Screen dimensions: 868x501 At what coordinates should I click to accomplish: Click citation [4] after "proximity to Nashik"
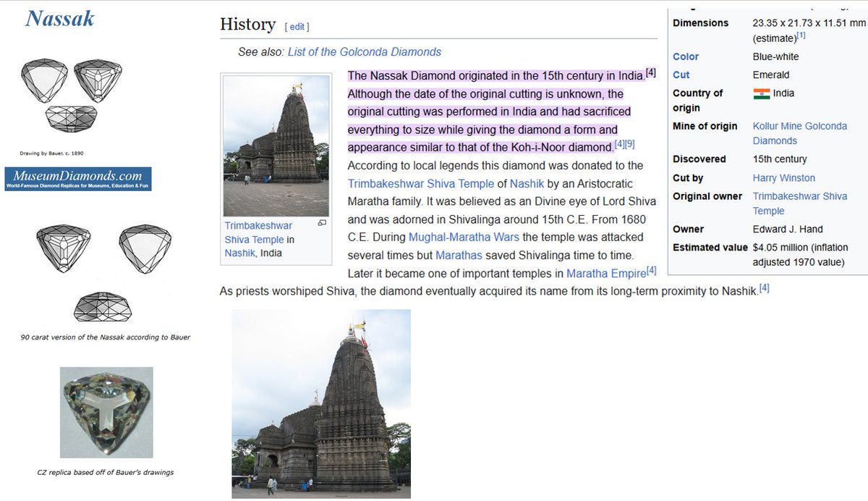(764, 288)
